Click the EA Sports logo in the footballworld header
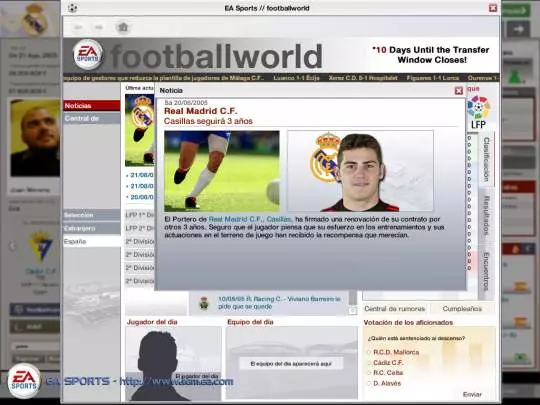This screenshot has width=540, height=405. 88,54
